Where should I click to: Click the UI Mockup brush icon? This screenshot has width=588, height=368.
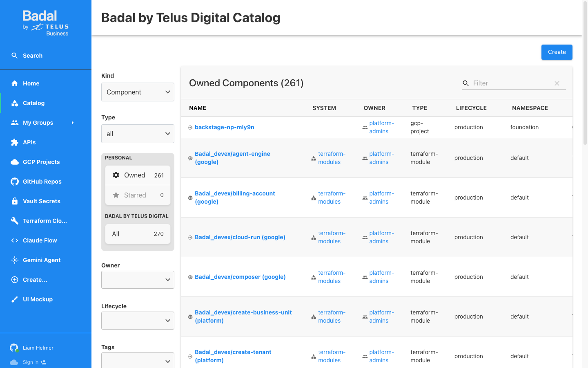click(15, 299)
